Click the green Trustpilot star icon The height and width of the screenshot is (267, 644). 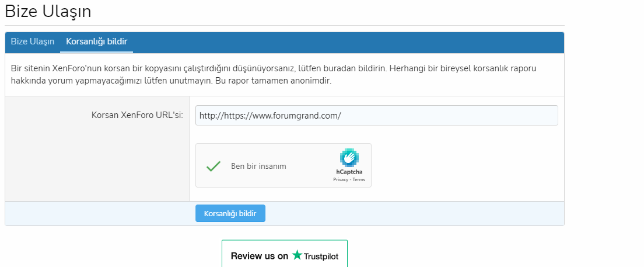(297, 255)
